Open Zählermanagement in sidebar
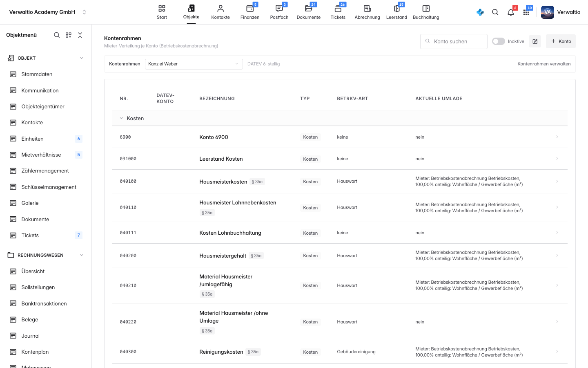The width and height of the screenshot is (588, 368). coord(46,171)
